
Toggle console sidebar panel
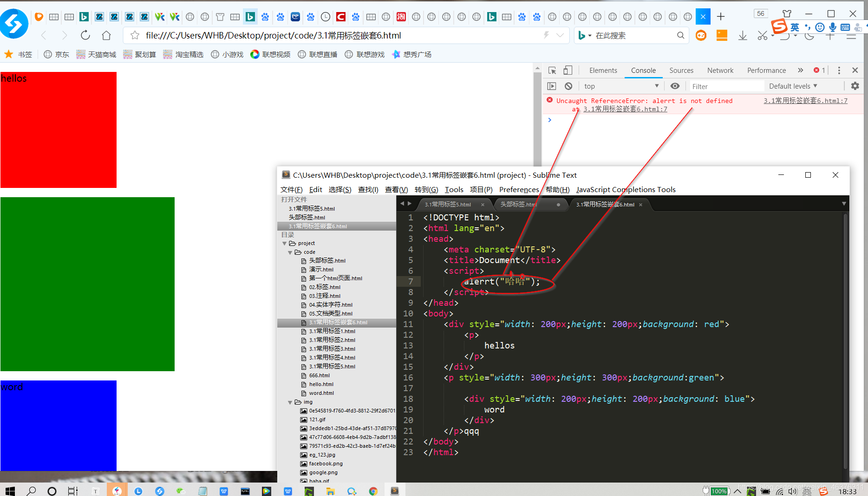(x=552, y=86)
